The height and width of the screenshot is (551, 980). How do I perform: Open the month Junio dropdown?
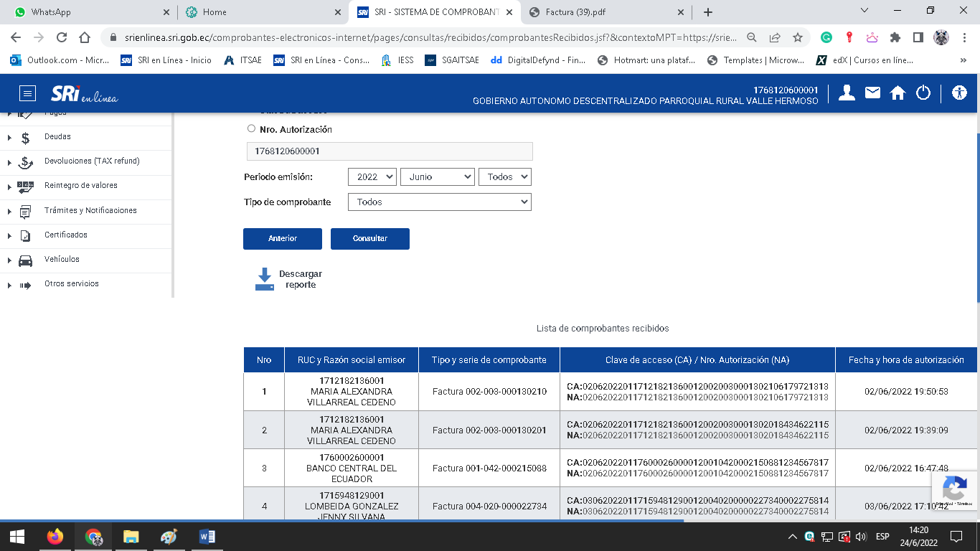point(437,176)
